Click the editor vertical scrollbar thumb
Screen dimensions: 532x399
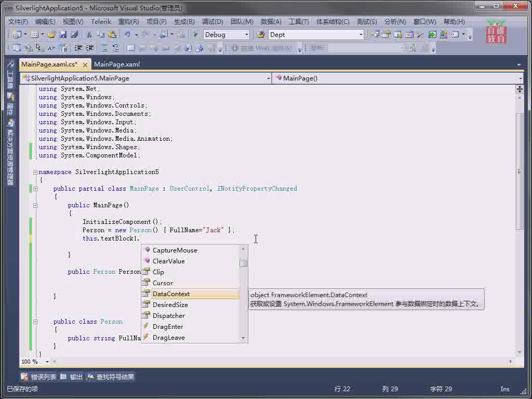click(520, 171)
